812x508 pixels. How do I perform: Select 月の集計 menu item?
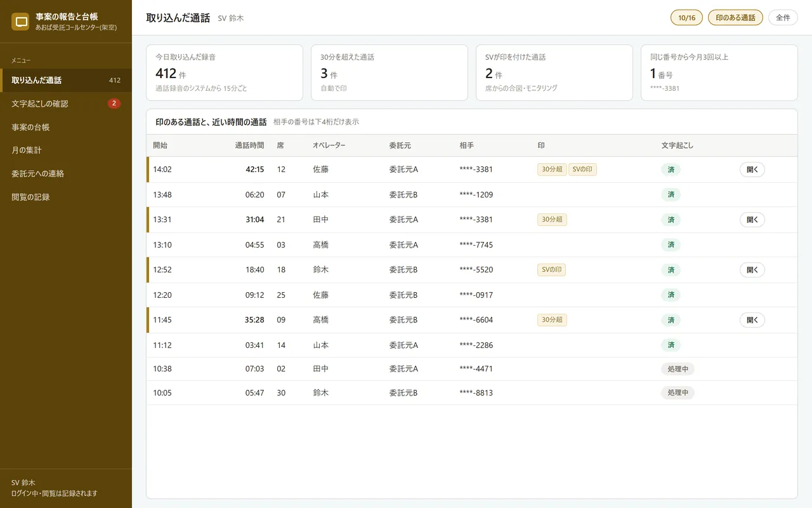(66, 150)
